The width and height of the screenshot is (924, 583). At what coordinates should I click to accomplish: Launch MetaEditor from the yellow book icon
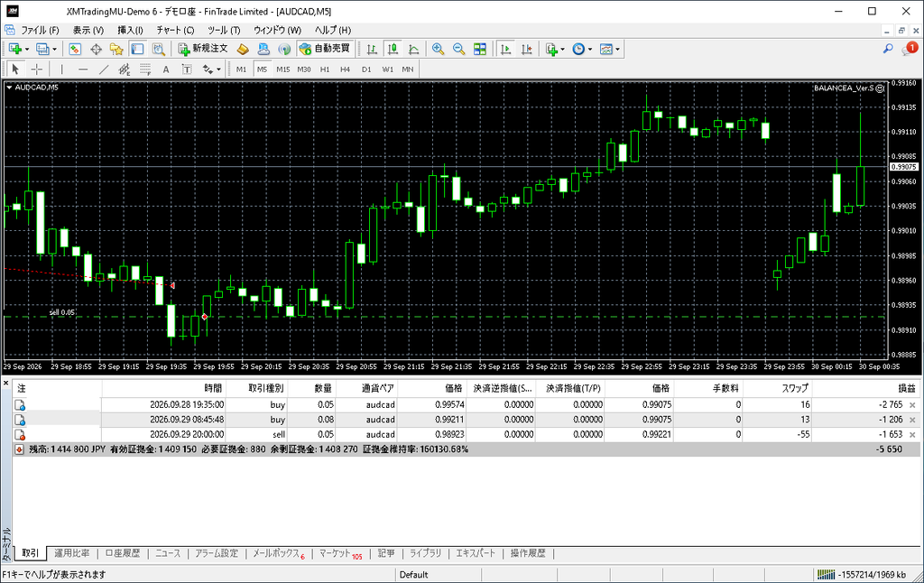click(x=242, y=49)
